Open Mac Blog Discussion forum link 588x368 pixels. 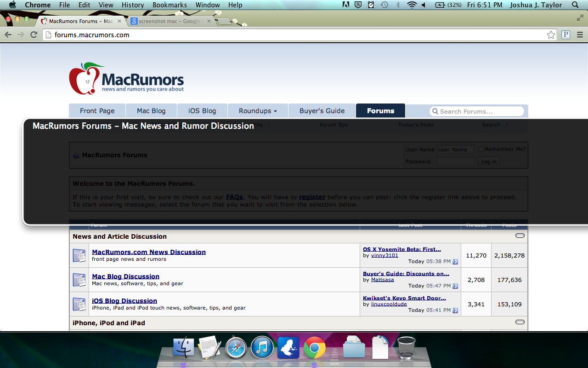tap(125, 276)
